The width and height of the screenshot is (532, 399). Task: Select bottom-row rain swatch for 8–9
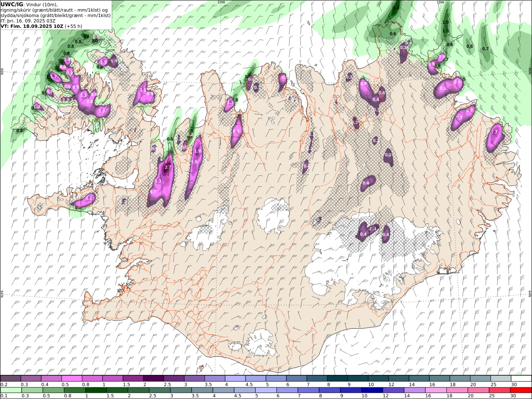click(x=329, y=390)
